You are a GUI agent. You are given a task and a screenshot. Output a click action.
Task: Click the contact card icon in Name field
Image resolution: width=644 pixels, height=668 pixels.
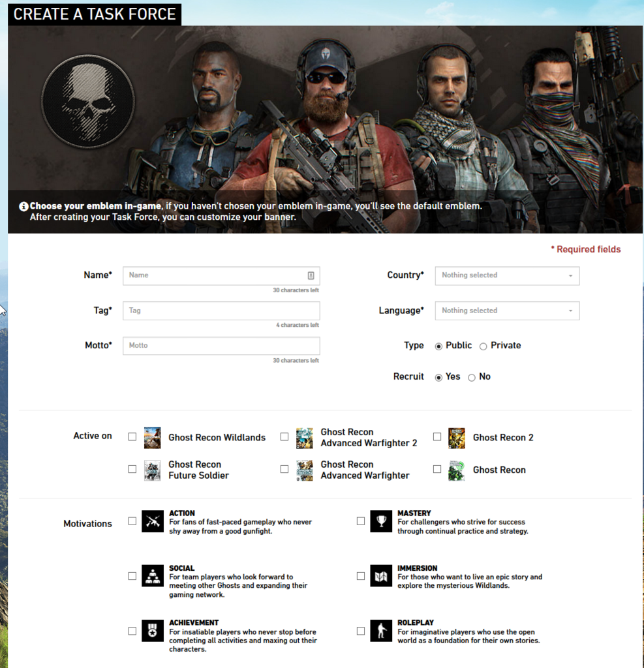311,276
